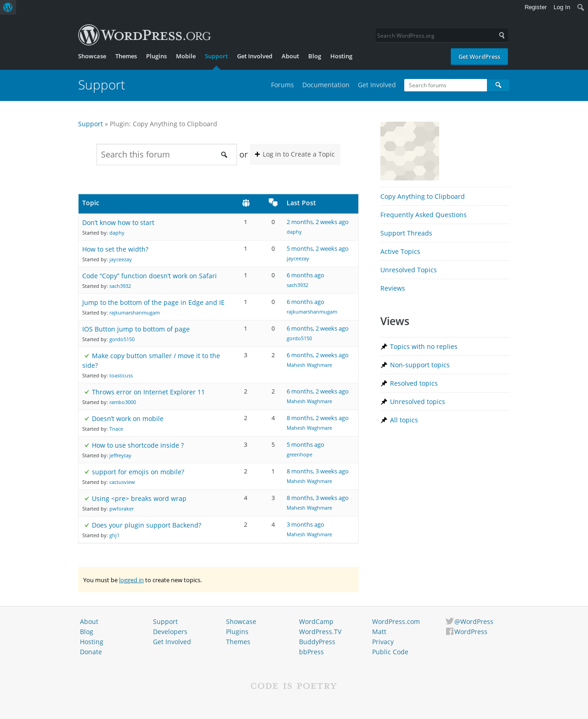The image size is (588, 719).
Task: Click the greenhope last poster link
Action: [300, 455]
